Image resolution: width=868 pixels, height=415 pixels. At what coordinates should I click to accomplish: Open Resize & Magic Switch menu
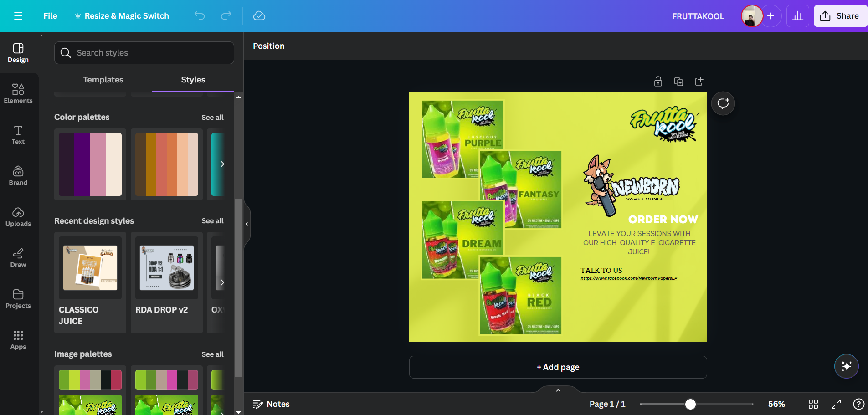click(122, 16)
